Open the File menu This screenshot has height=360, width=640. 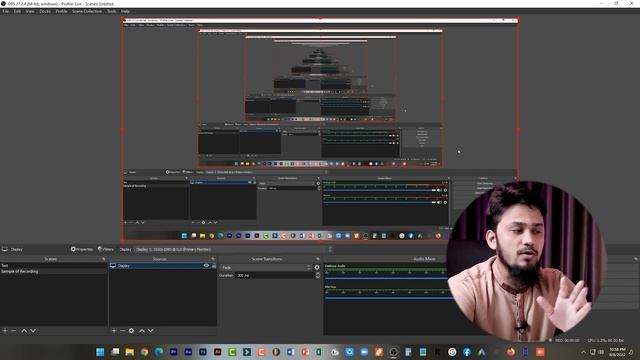(x=5, y=11)
